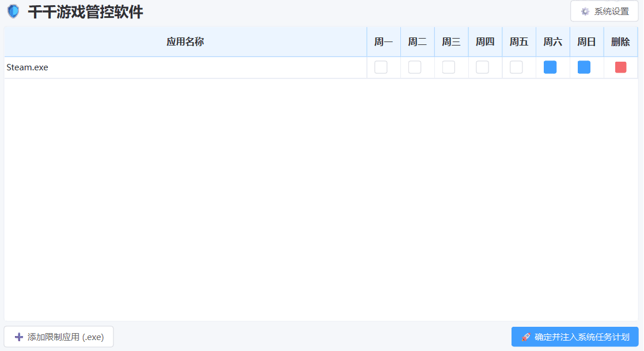The width and height of the screenshot is (644, 351).
Task: Click the 应用名称 column header
Action: 185,42
